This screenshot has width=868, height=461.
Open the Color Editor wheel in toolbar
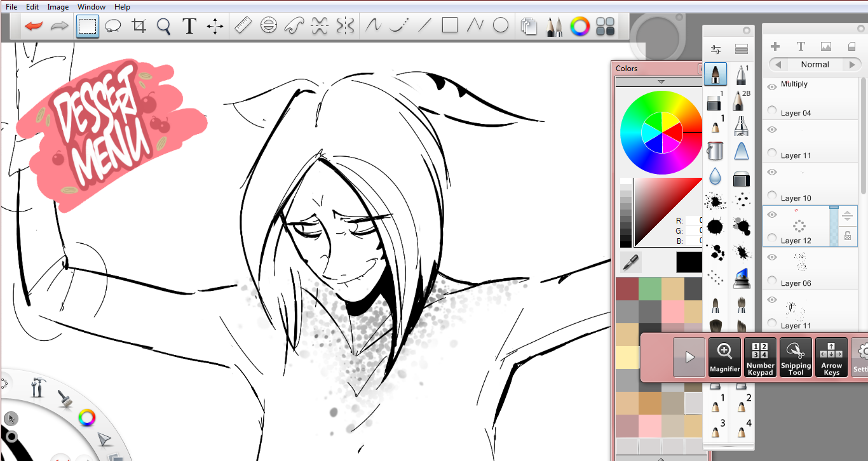tap(580, 26)
